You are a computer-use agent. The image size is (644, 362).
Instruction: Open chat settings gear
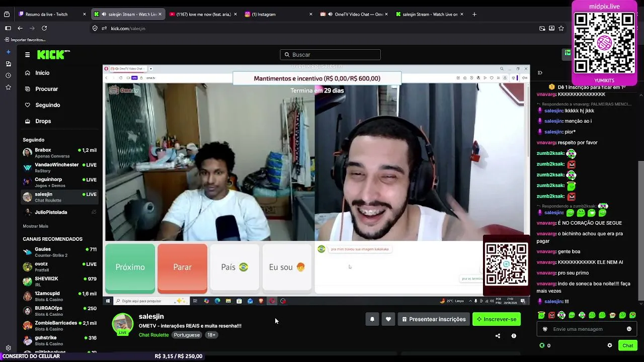pyautogui.click(x=610, y=345)
